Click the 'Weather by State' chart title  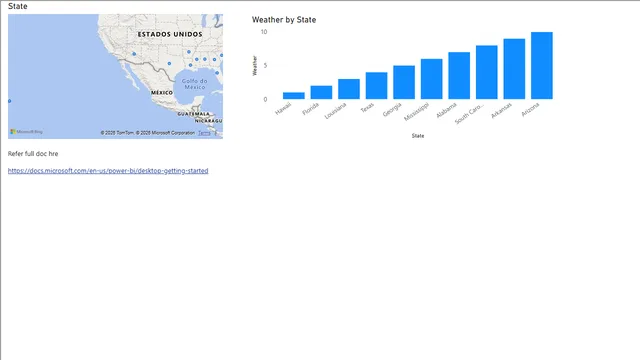[284, 20]
